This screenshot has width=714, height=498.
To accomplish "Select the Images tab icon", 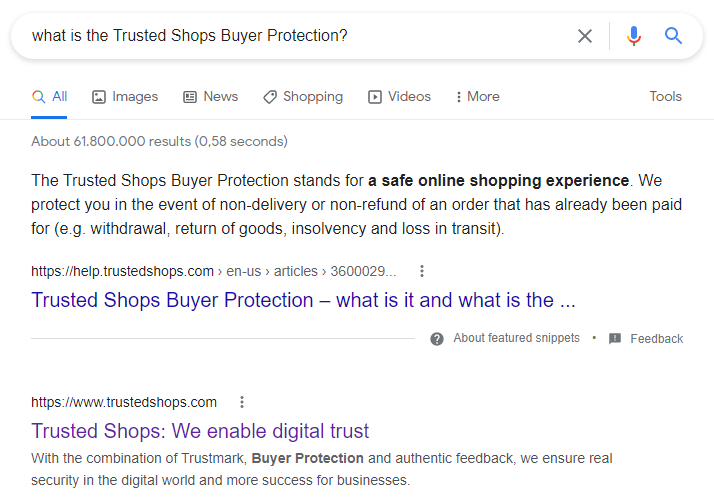I will (x=99, y=97).
